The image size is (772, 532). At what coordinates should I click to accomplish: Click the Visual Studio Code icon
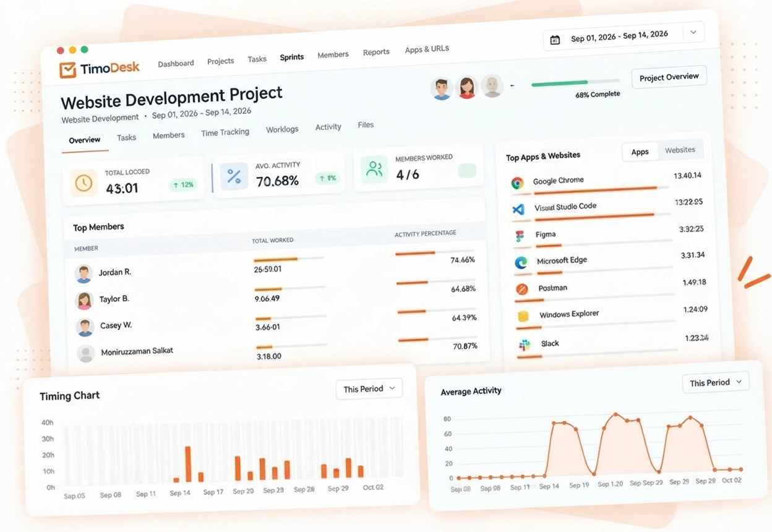[518, 209]
